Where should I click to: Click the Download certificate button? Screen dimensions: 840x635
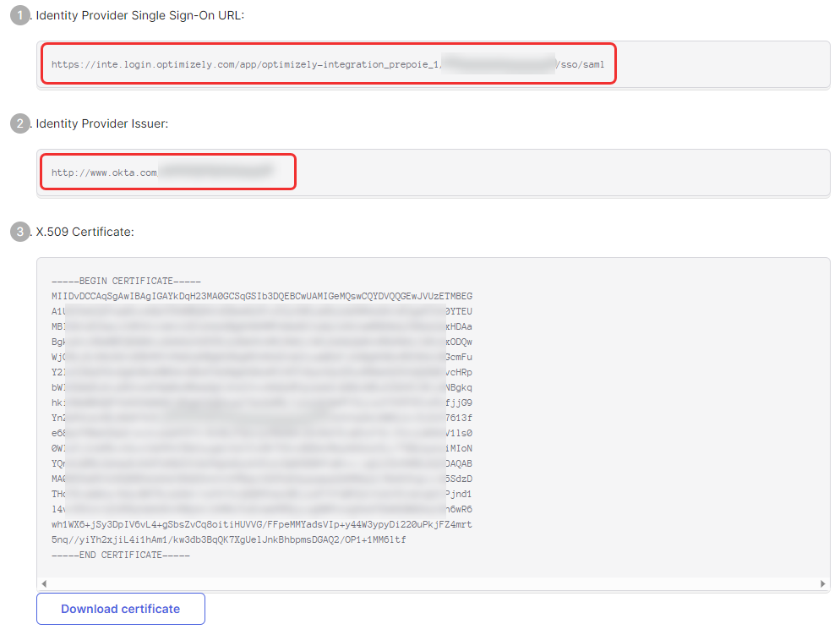click(x=121, y=608)
